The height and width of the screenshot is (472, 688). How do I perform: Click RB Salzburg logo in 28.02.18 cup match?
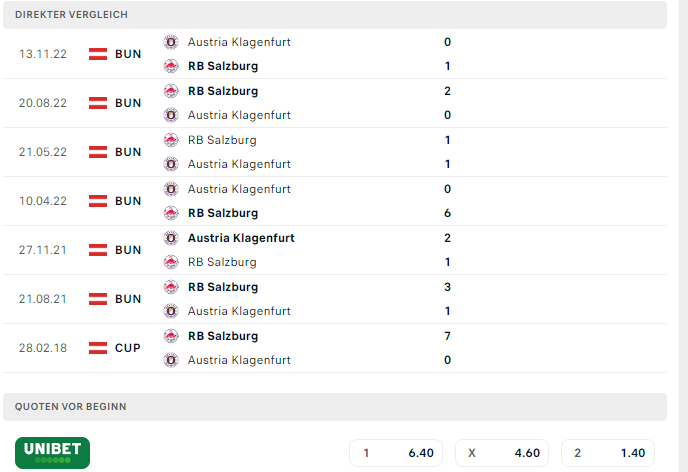tap(171, 336)
